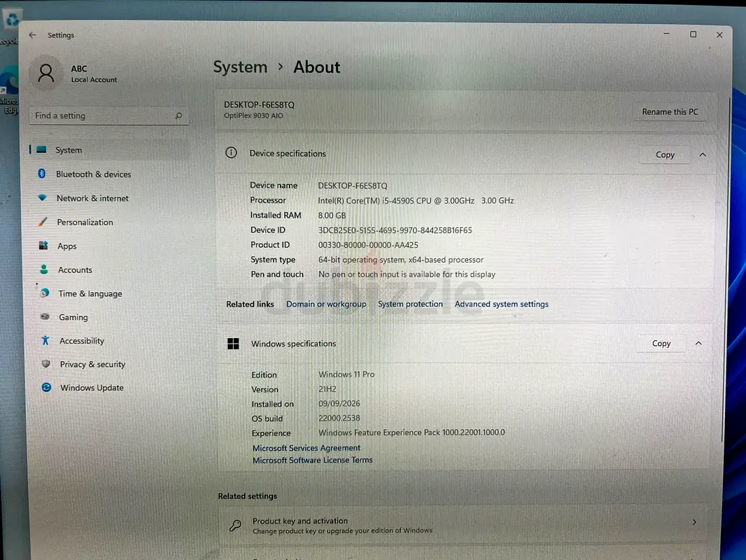The height and width of the screenshot is (560, 746).
Task: Click the OS build value 22000.2538
Action: 339,418
